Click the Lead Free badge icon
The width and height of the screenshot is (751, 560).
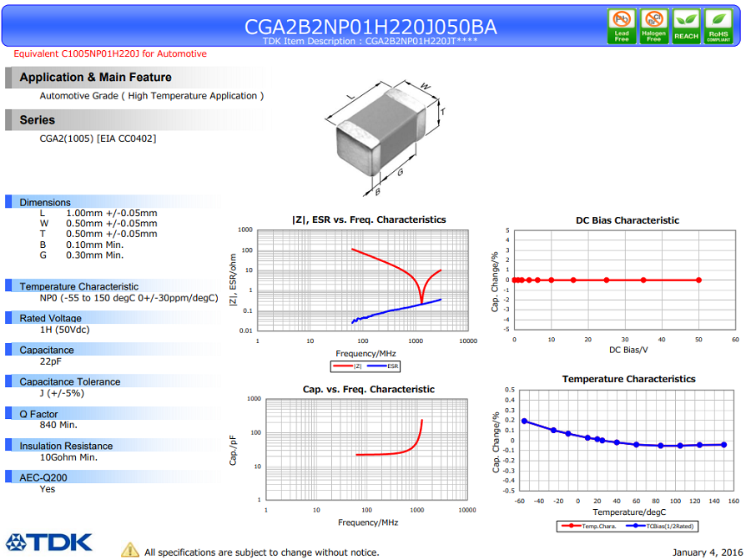point(622,27)
